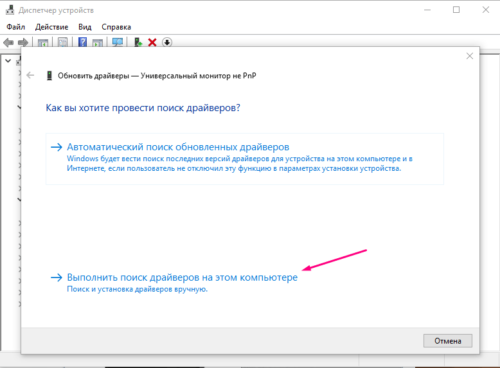Click the Отмена button
This screenshot has height=368, width=500.
click(448, 341)
